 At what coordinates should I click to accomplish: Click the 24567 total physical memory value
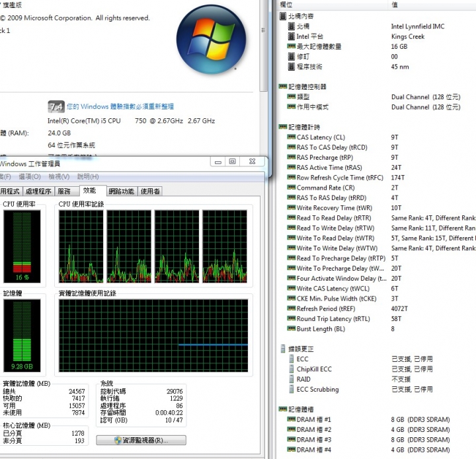(77, 391)
